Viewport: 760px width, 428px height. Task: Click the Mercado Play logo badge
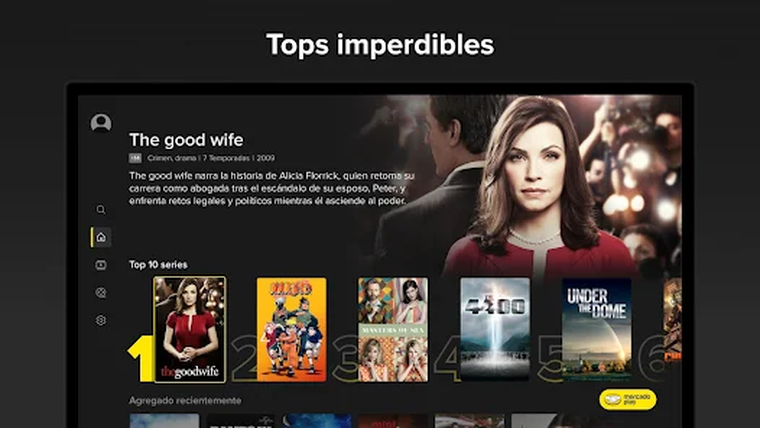[x=628, y=399]
